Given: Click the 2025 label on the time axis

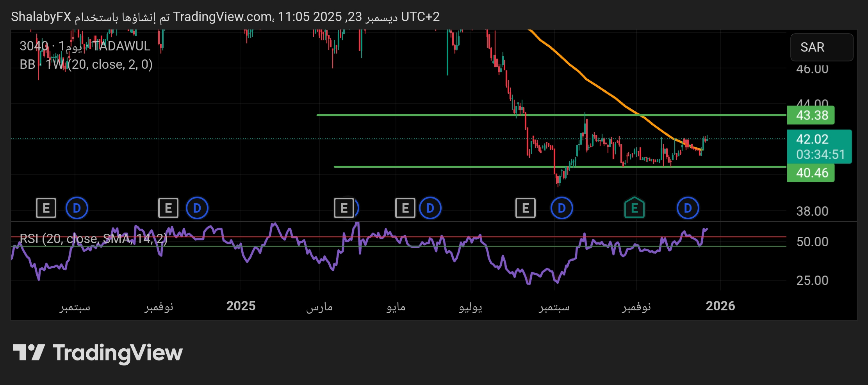Looking at the screenshot, I should coord(241,306).
